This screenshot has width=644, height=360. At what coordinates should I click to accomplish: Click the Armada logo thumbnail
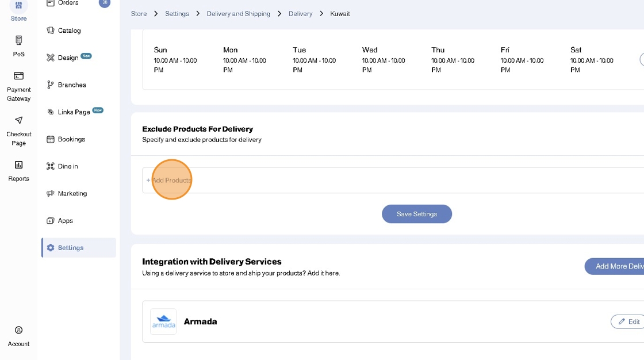pyautogui.click(x=163, y=321)
